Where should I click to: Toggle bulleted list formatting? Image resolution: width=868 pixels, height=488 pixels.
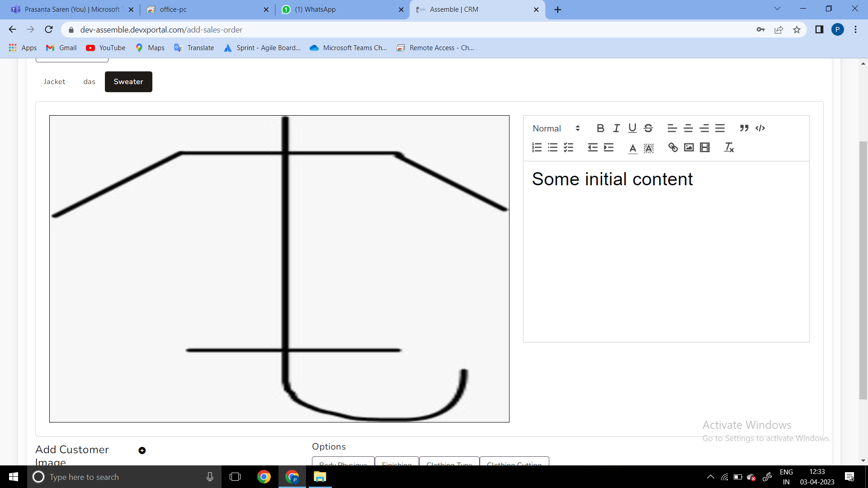(x=552, y=148)
